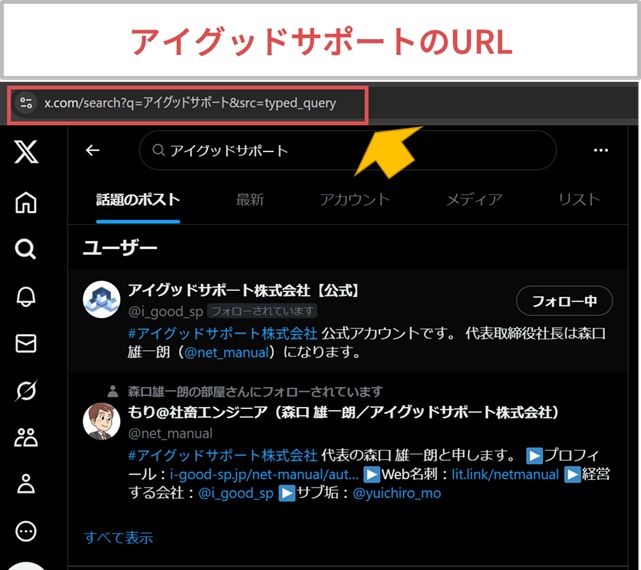641x570 pixels.
Task: Click the @net_manual handle under もり
Action: [170, 433]
